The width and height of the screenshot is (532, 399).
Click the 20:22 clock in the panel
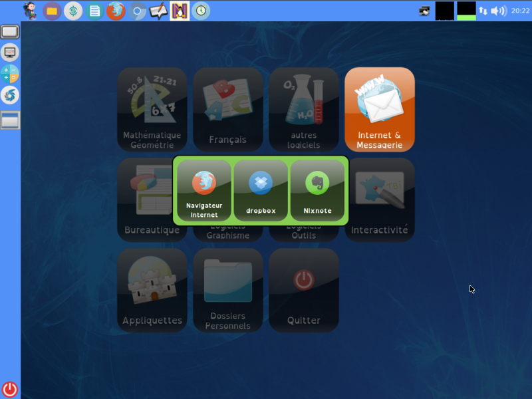tap(520, 11)
